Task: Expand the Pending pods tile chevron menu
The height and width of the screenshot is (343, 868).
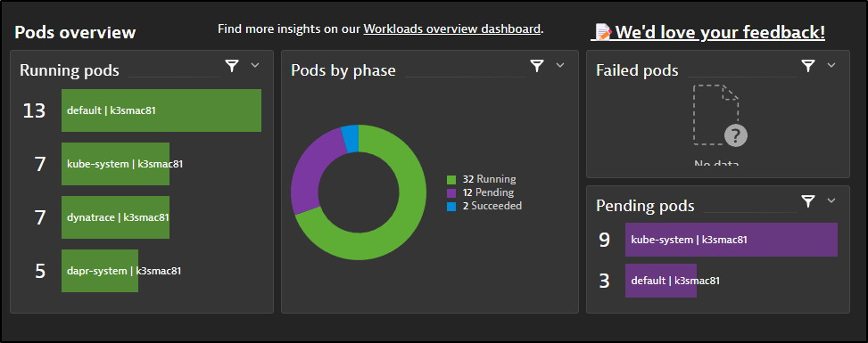Action: (831, 200)
